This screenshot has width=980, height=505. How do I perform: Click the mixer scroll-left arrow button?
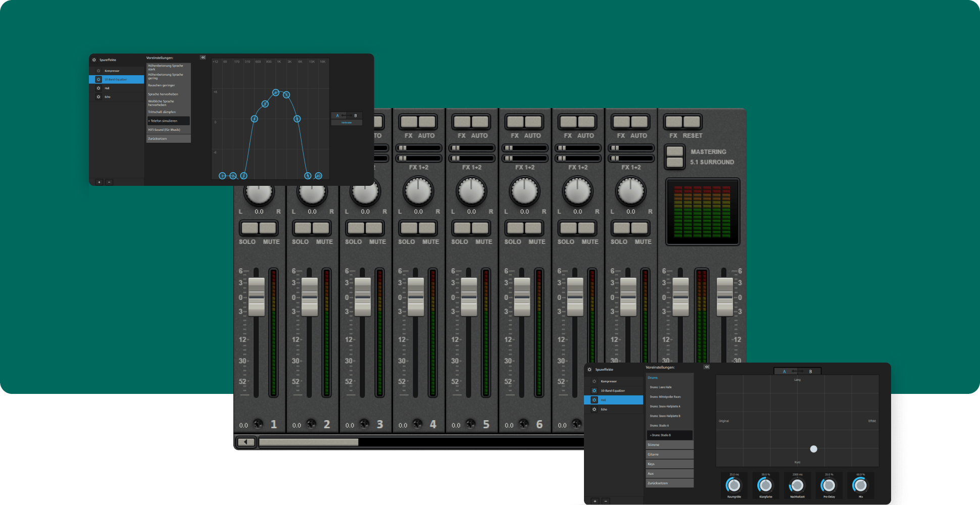tap(246, 442)
